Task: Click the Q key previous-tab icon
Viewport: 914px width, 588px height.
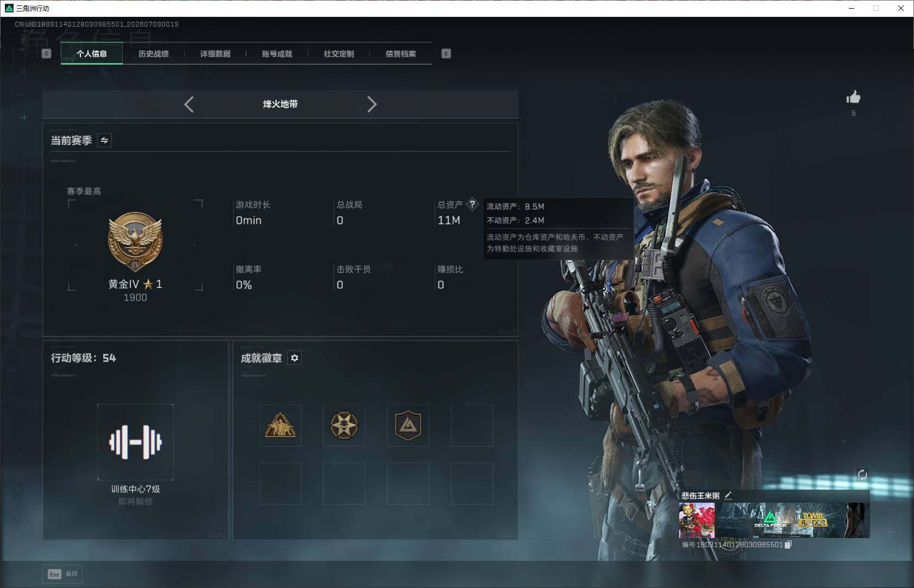Action: pyautogui.click(x=46, y=54)
